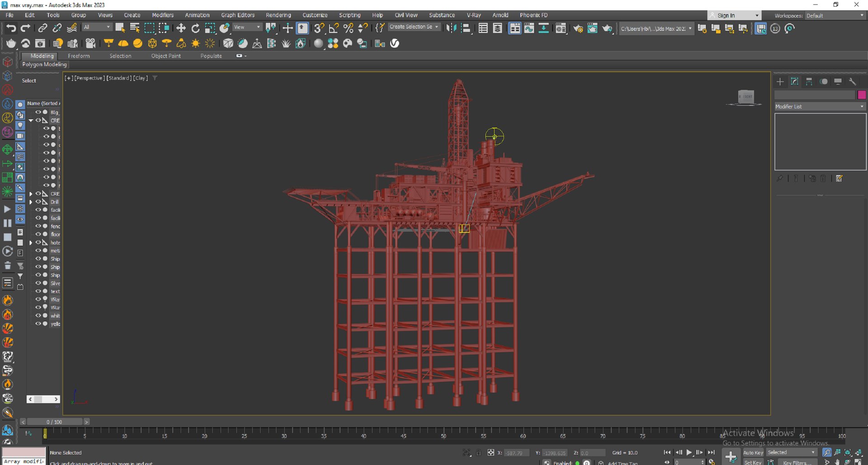The image size is (868, 465).
Task: Open the Workspaces Default dropdown
Action: (x=835, y=15)
